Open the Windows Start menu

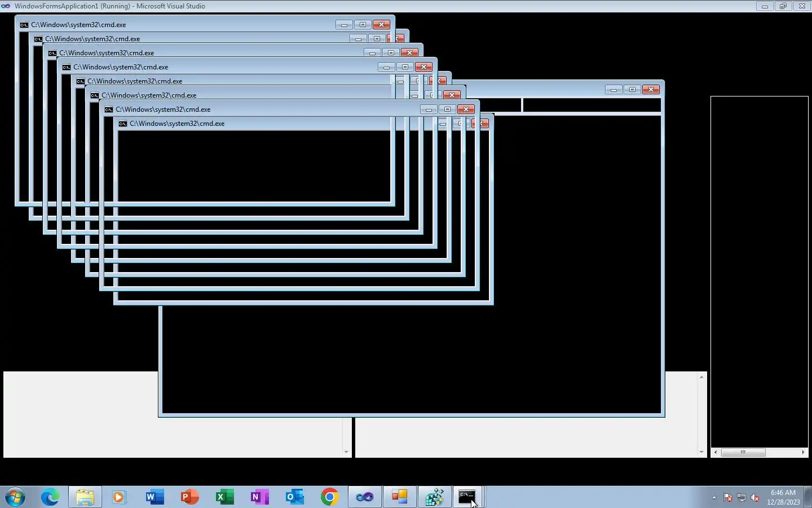tap(15, 497)
